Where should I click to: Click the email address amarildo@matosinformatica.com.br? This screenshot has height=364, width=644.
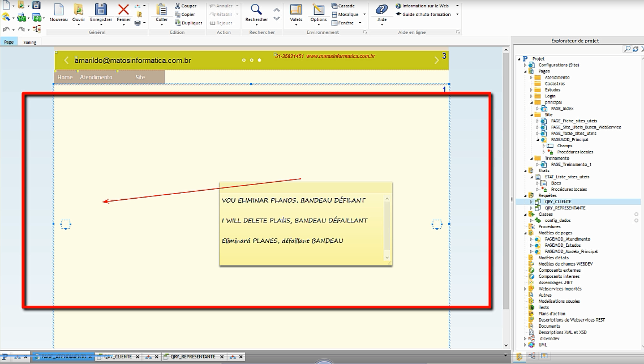(132, 61)
